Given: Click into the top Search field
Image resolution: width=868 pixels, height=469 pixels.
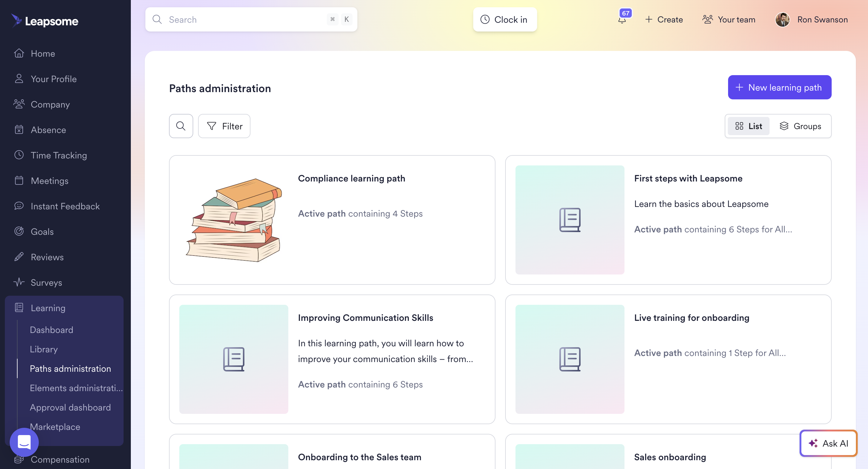Looking at the screenshot, I should point(243,20).
